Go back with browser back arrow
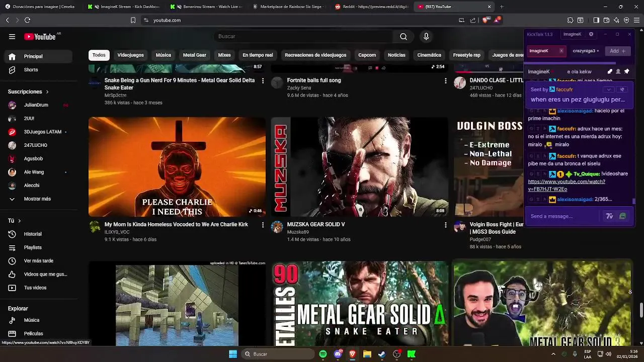644x362 pixels. pyautogui.click(x=7, y=20)
